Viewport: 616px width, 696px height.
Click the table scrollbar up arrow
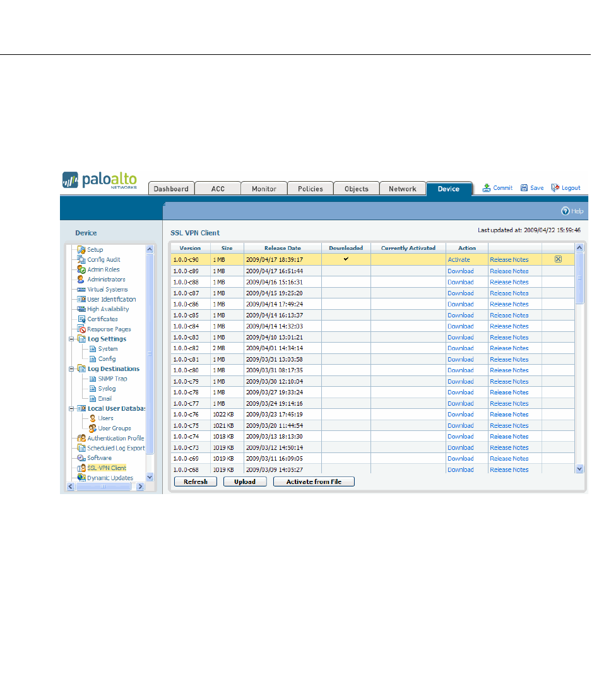pyautogui.click(x=579, y=248)
